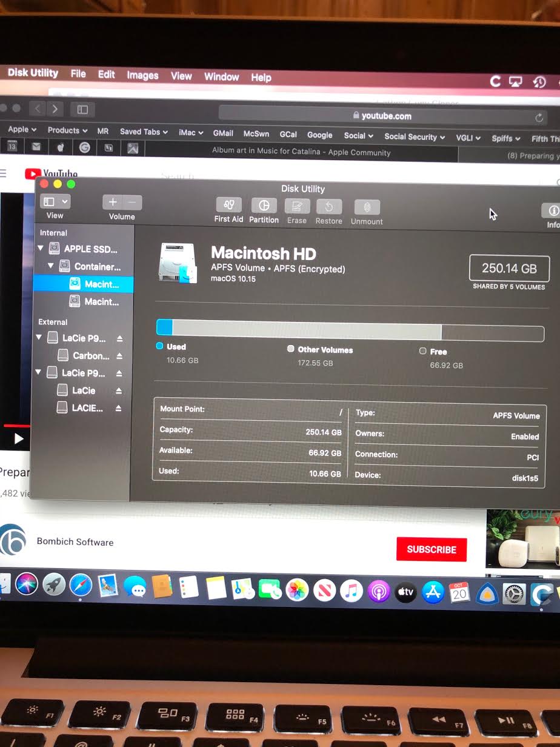Open the Partition tool

coord(264,206)
